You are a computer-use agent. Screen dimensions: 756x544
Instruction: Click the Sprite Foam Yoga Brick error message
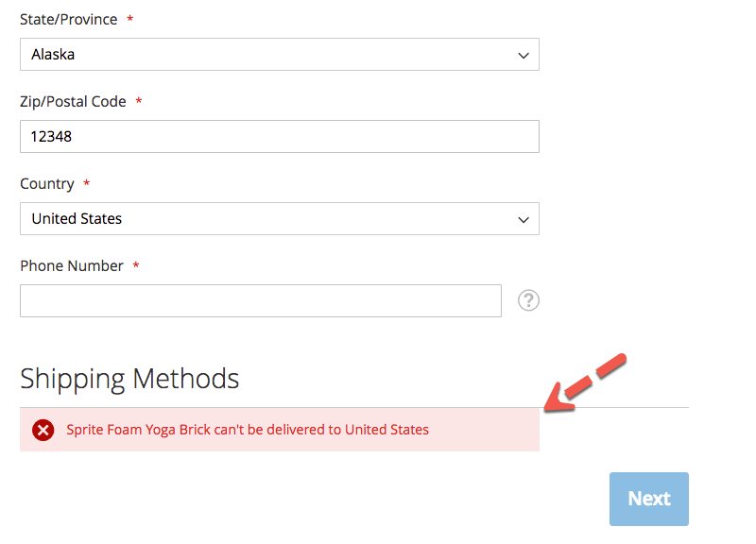(x=248, y=430)
